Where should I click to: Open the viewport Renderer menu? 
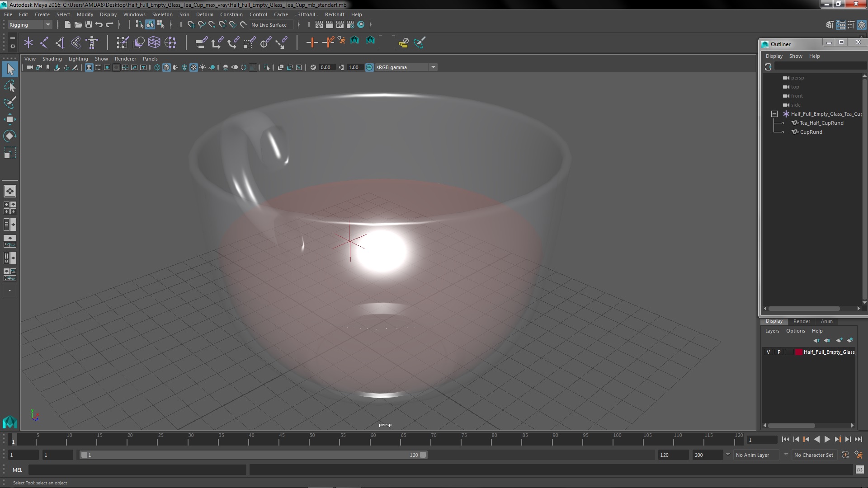point(125,59)
